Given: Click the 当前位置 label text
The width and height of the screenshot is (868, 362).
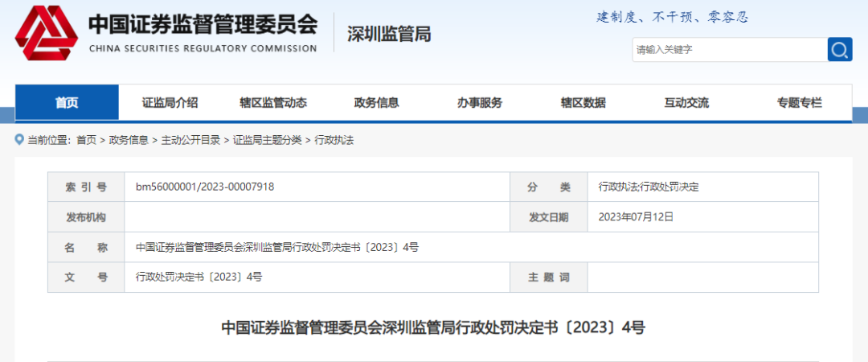Looking at the screenshot, I should tap(49, 140).
